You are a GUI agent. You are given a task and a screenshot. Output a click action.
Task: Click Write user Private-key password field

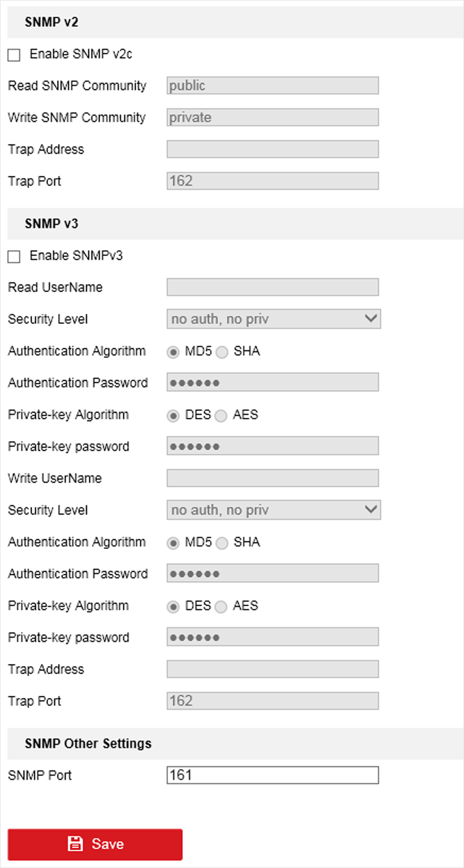(x=272, y=637)
